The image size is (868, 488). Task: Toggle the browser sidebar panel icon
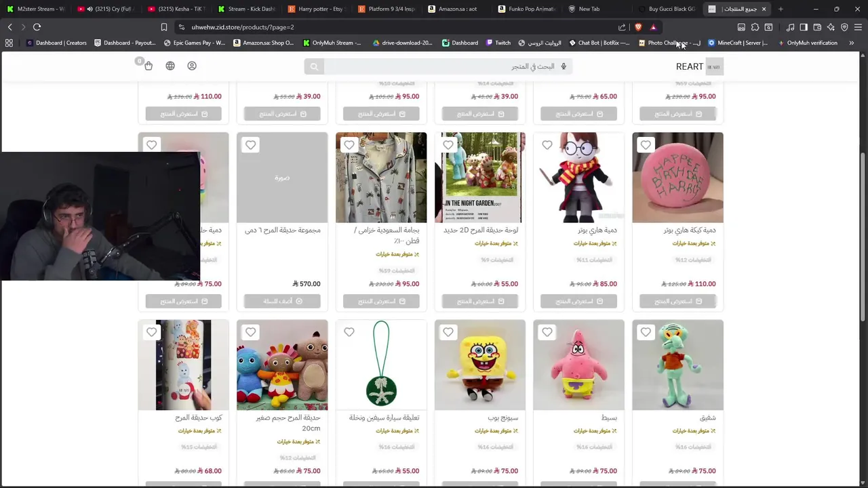click(x=804, y=27)
